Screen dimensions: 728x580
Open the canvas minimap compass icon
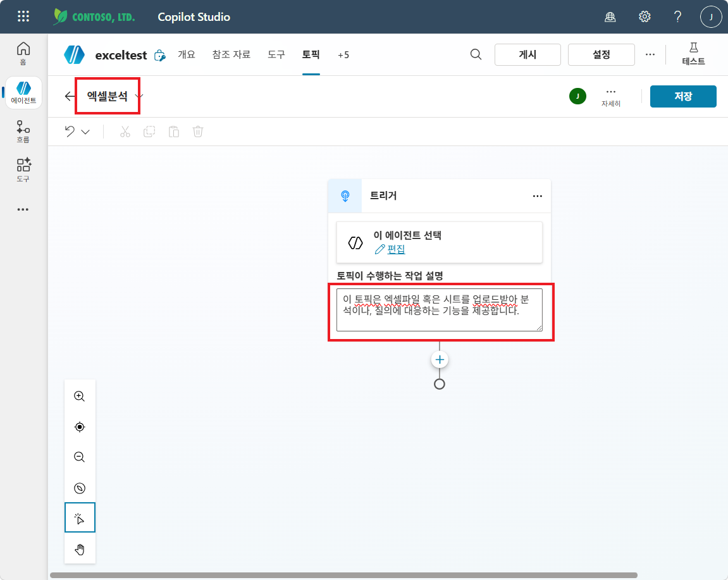coord(80,488)
